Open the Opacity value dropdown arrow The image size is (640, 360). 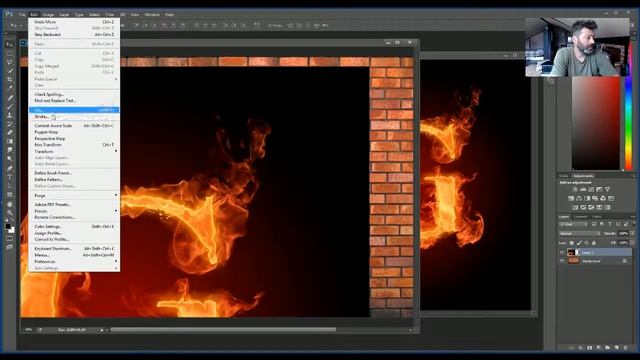tap(632, 233)
